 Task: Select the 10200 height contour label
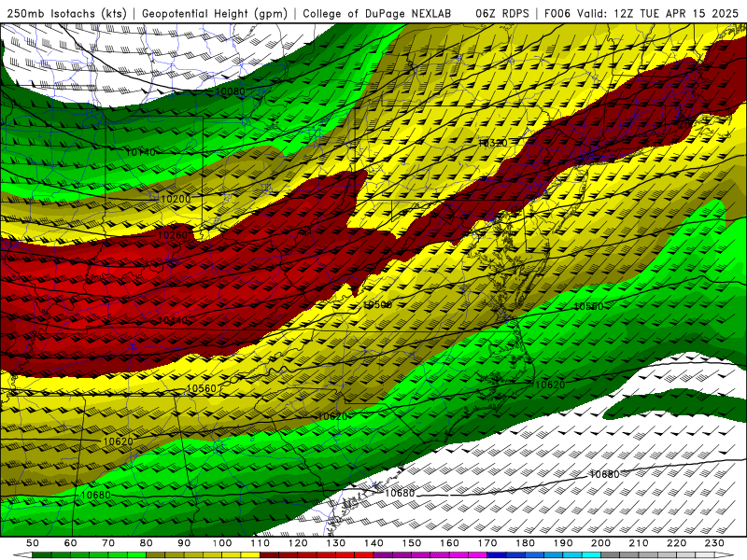click(x=176, y=199)
